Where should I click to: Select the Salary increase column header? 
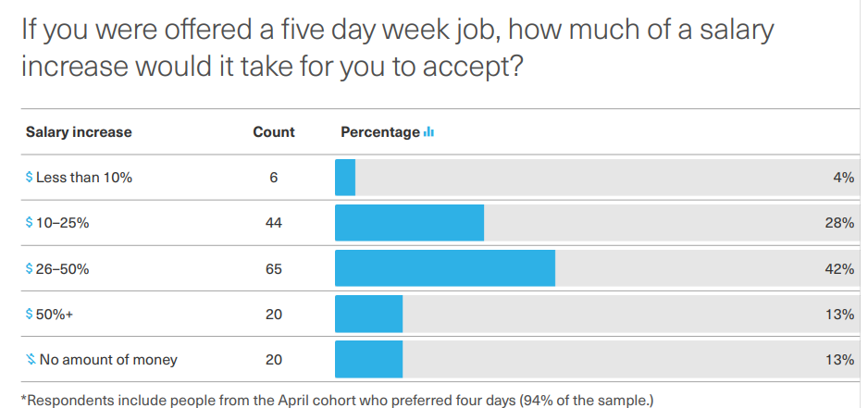point(79,132)
